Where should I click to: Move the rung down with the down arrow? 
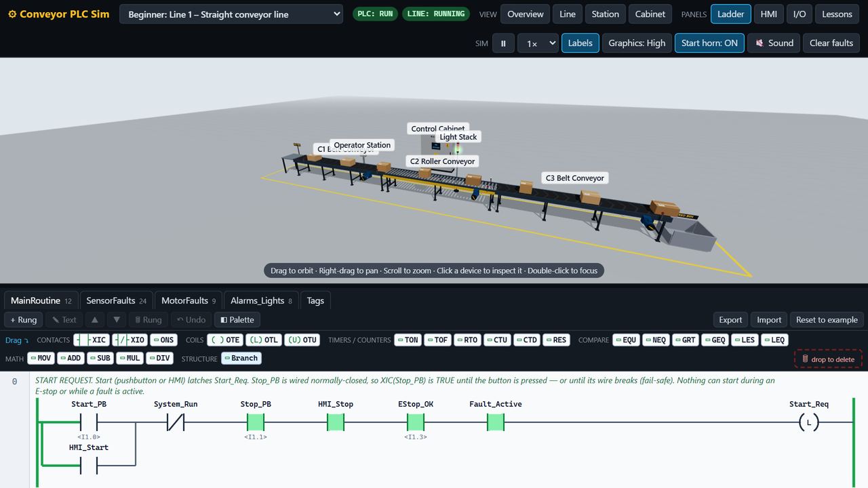click(117, 320)
